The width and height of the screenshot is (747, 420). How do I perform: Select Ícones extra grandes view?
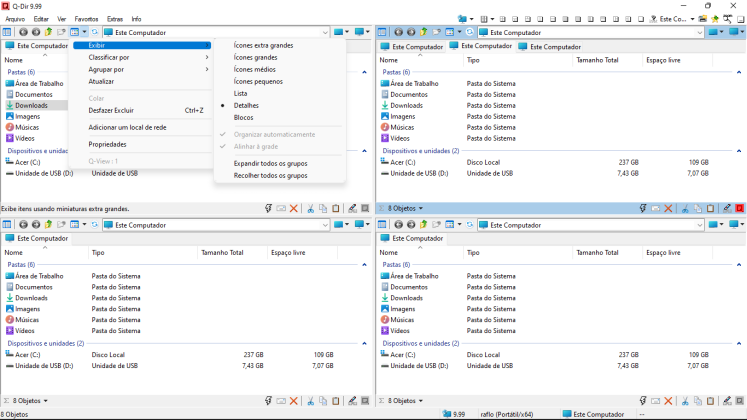tap(263, 45)
